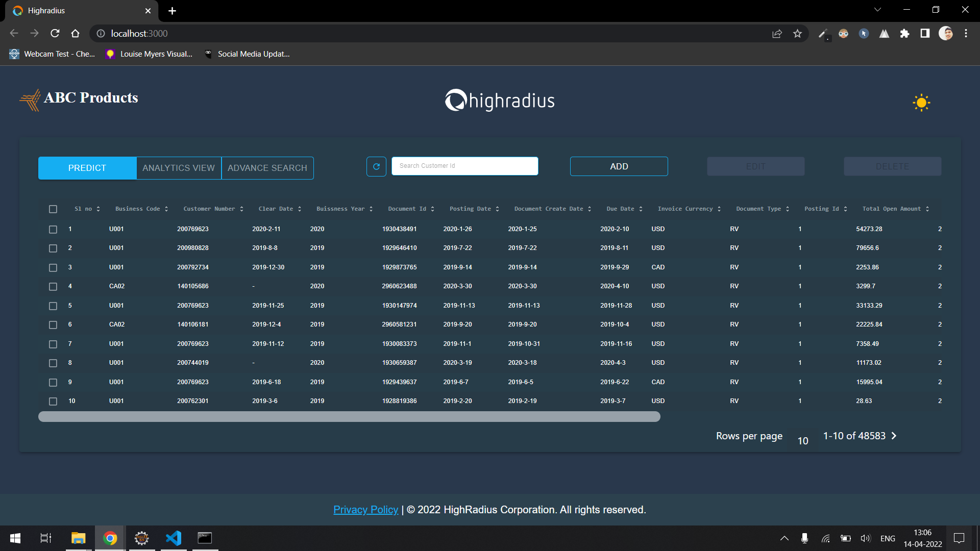Image resolution: width=980 pixels, height=551 pixels.
Task: Click the HighRadius logo in the header
Action: click(x=499, y=101)
